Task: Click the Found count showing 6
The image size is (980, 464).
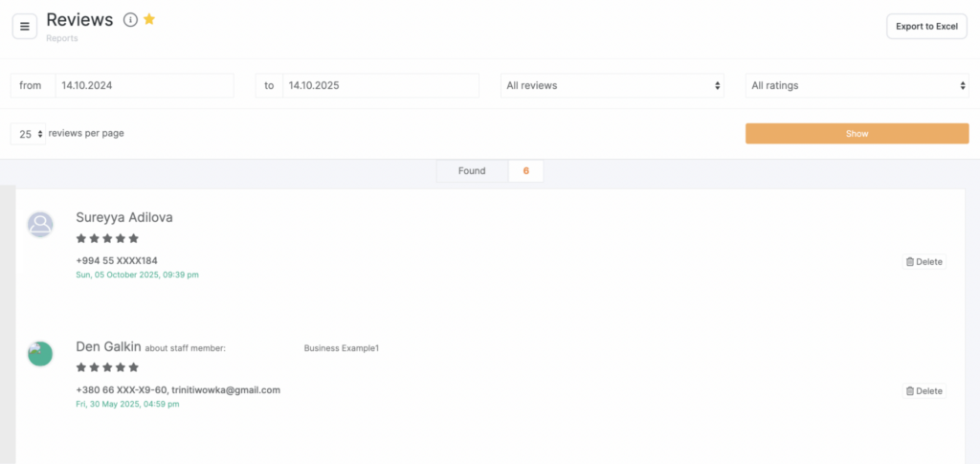Action: [x=525, y=171]
